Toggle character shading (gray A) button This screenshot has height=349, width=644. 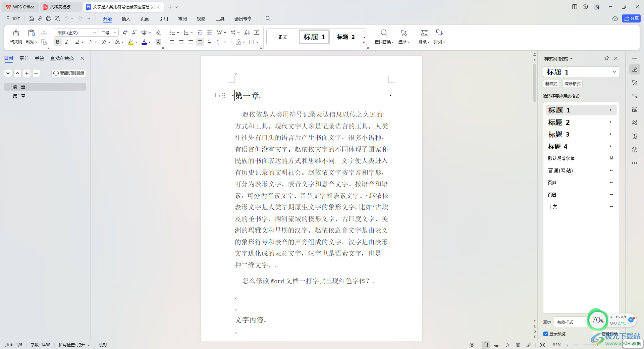pos(158,42)
